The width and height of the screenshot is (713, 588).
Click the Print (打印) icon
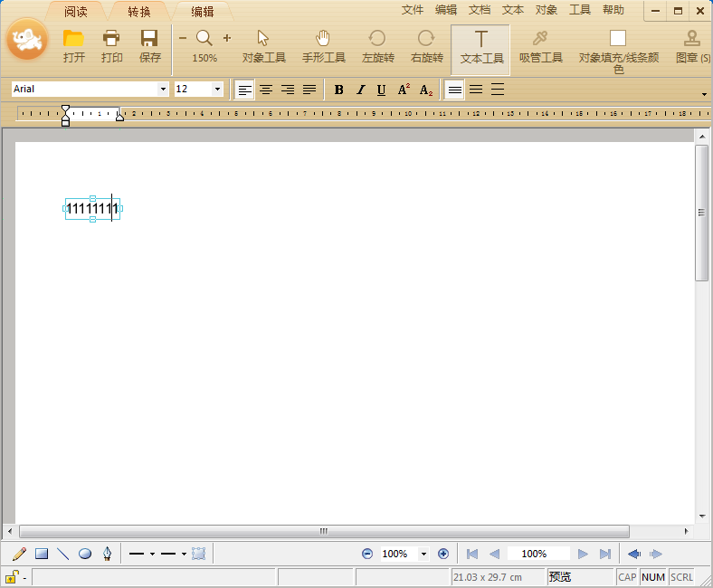tap(111, 39)
